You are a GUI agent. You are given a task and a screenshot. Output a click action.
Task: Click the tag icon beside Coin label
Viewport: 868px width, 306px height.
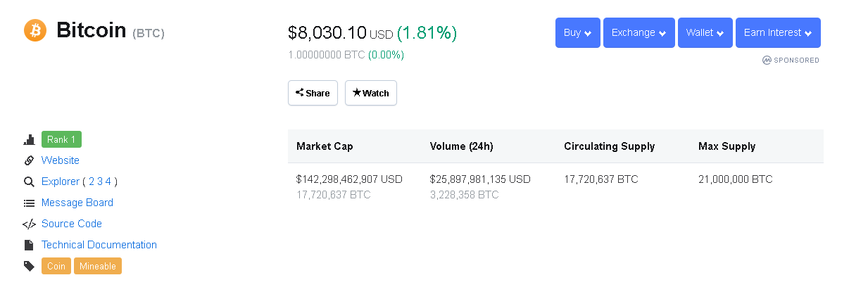(x=29, y=266)
